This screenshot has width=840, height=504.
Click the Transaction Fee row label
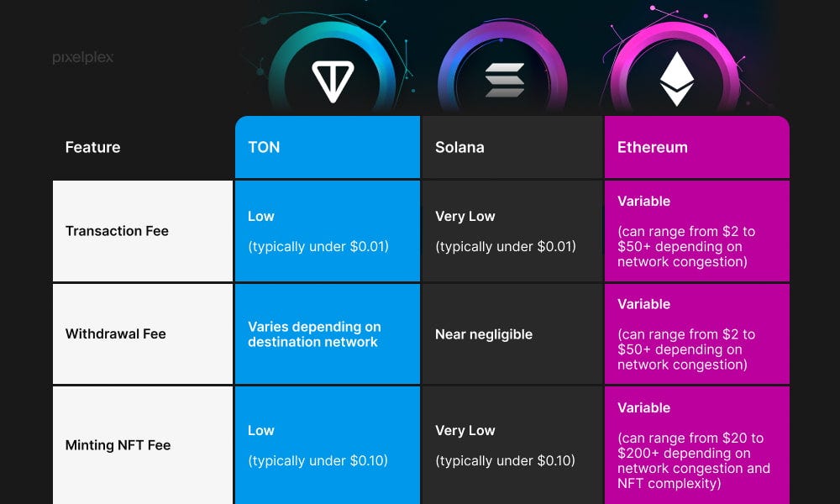(x=143, y=231)
